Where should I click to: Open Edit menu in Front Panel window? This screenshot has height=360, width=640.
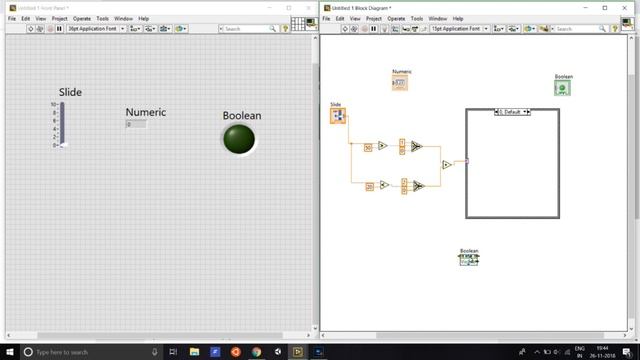coord(25,19)
